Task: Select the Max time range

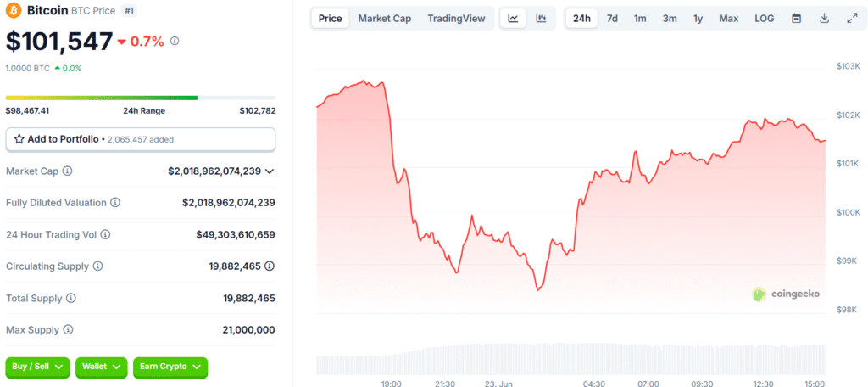Action: (x=728, y=19)
